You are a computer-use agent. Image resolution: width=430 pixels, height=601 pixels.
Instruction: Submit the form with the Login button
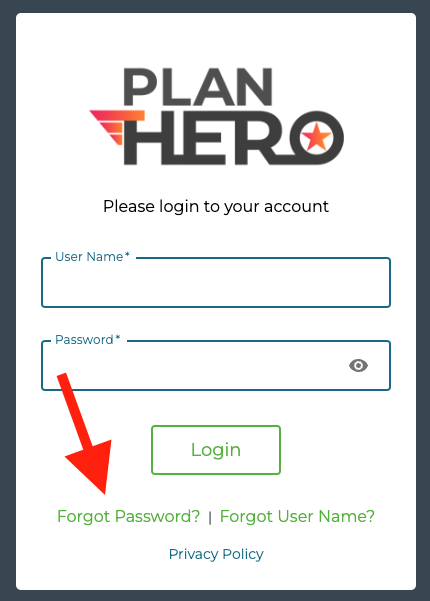coord(216,450)
